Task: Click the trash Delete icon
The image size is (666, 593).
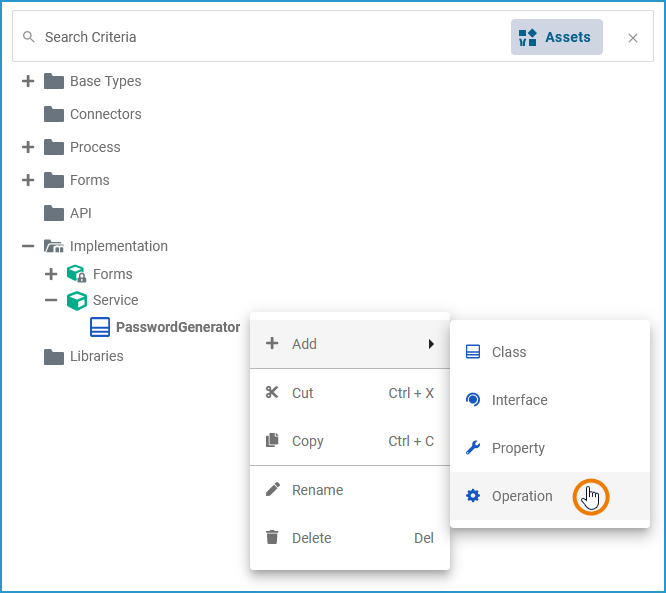Action: [x=272, y=537]
